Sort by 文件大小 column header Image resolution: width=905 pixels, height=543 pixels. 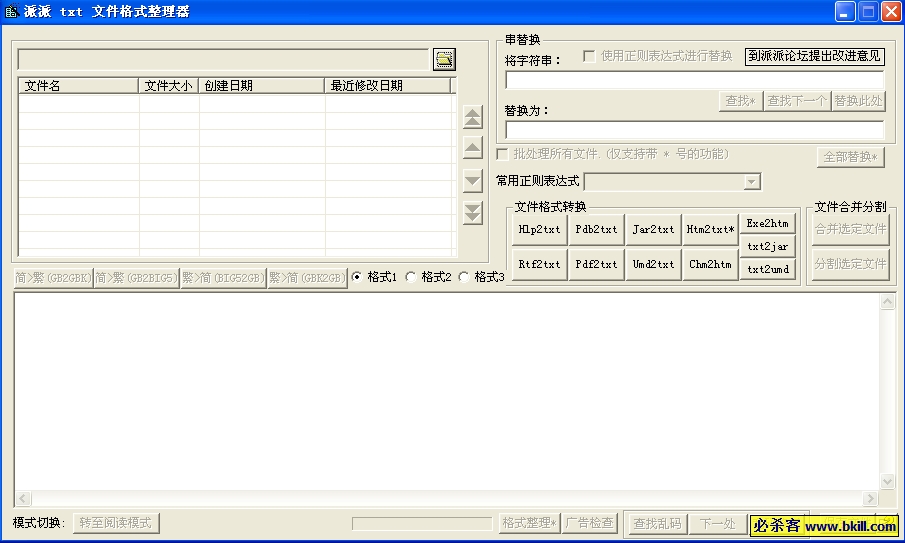(x=169, y=85)
